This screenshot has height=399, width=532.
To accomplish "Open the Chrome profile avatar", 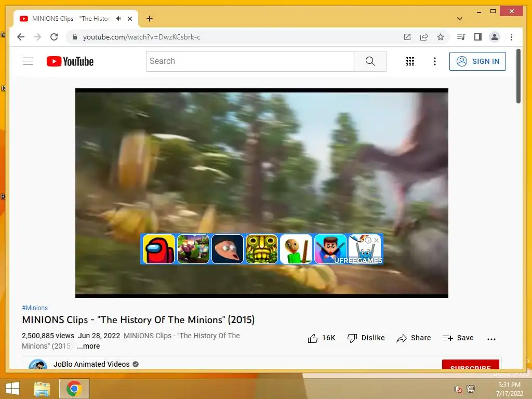I will 495,37.
